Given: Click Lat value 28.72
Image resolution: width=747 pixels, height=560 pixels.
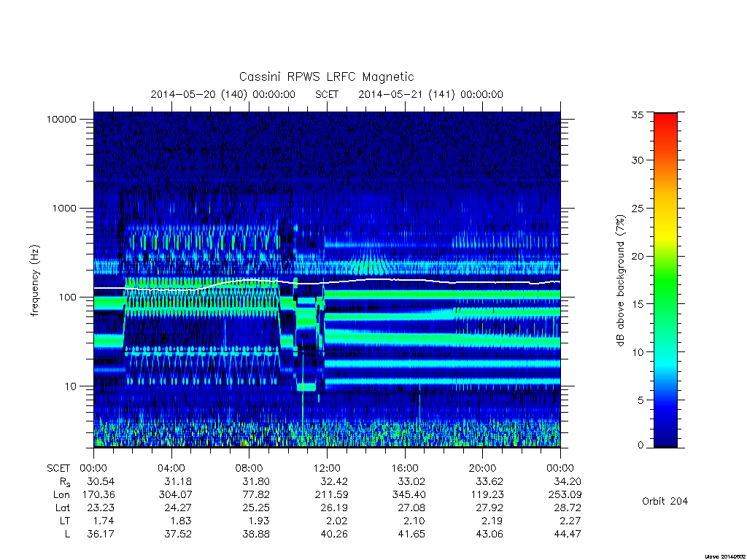Looking at the screenshot, I should pyautogui.click(x=568, y=507).
